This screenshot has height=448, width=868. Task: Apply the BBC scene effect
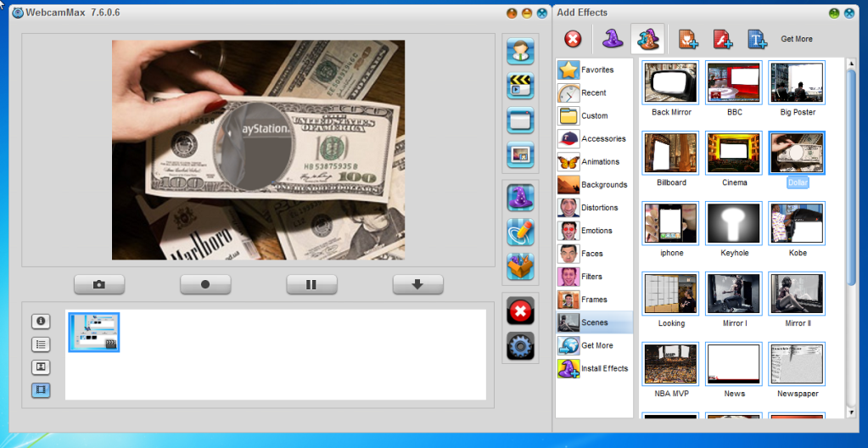point(734,82)
